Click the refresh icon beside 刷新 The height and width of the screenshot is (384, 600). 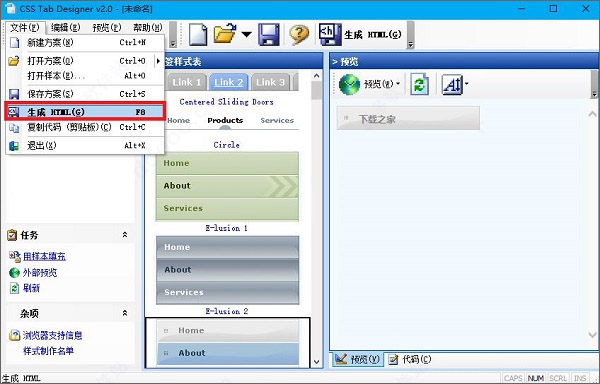click(14, 288)
